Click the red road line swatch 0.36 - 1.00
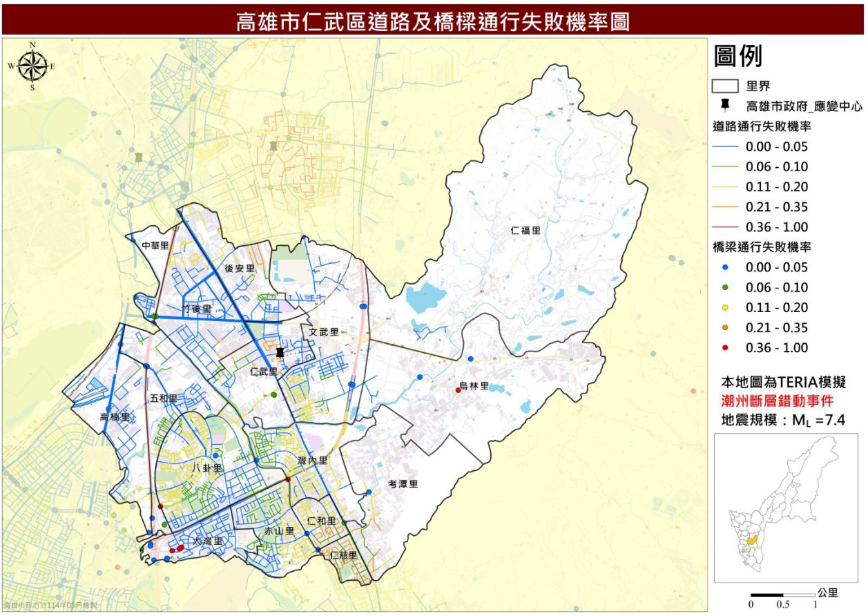The width and height of the screenshot is (868, 616). pyautogui.click(x=726, y=227)
